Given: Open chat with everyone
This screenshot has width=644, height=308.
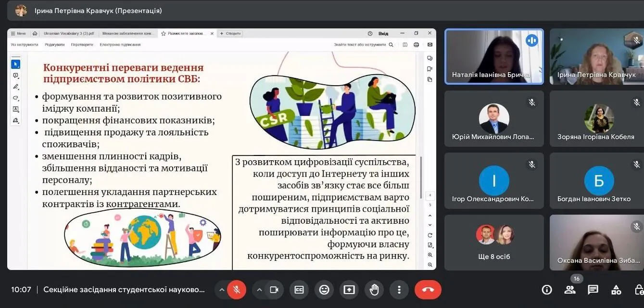Looking at the screenshot, I should [593, 290].
